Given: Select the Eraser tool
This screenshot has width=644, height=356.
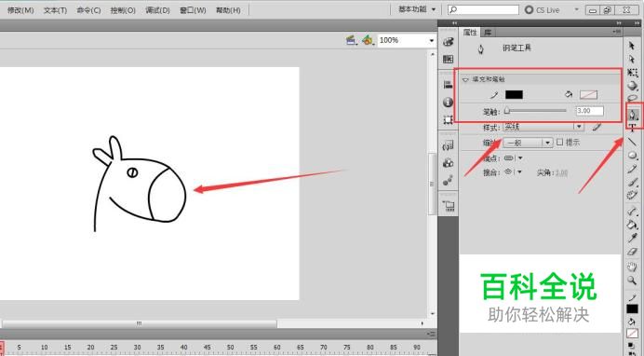Looking at the screenshot, I should click(x=632, y=252).
